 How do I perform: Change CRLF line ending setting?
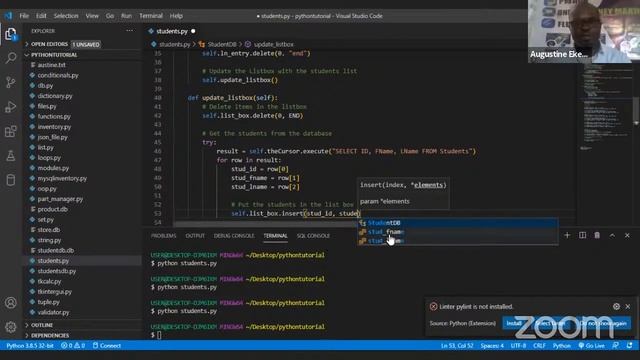tap(539, 346)
